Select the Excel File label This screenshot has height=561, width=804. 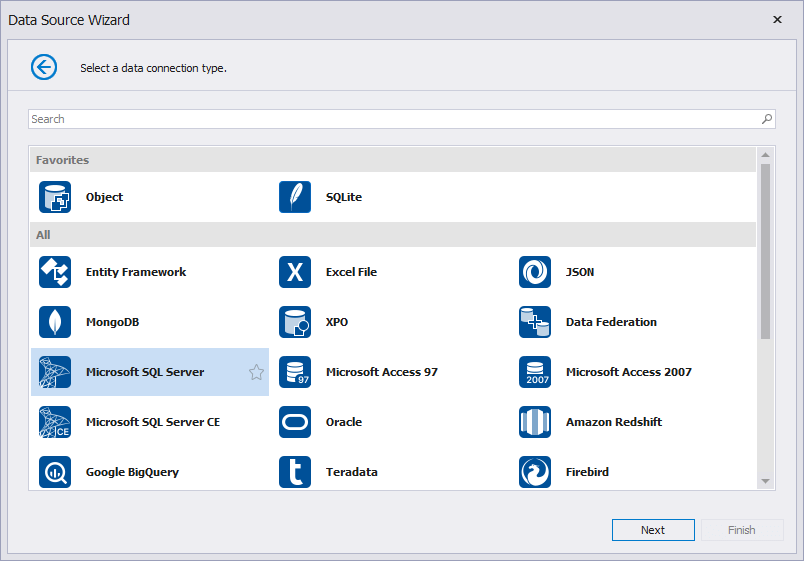coord(351,272)
